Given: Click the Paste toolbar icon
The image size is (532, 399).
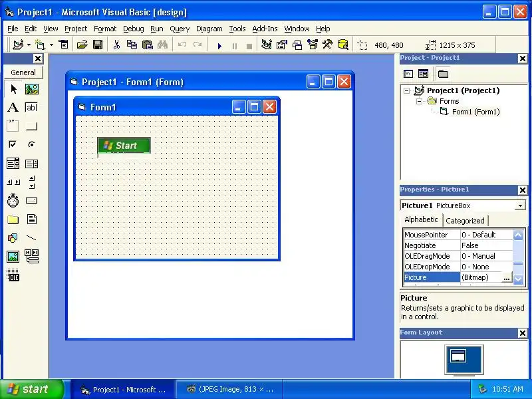Looking at the screenshot, I should tap(147, 45).
